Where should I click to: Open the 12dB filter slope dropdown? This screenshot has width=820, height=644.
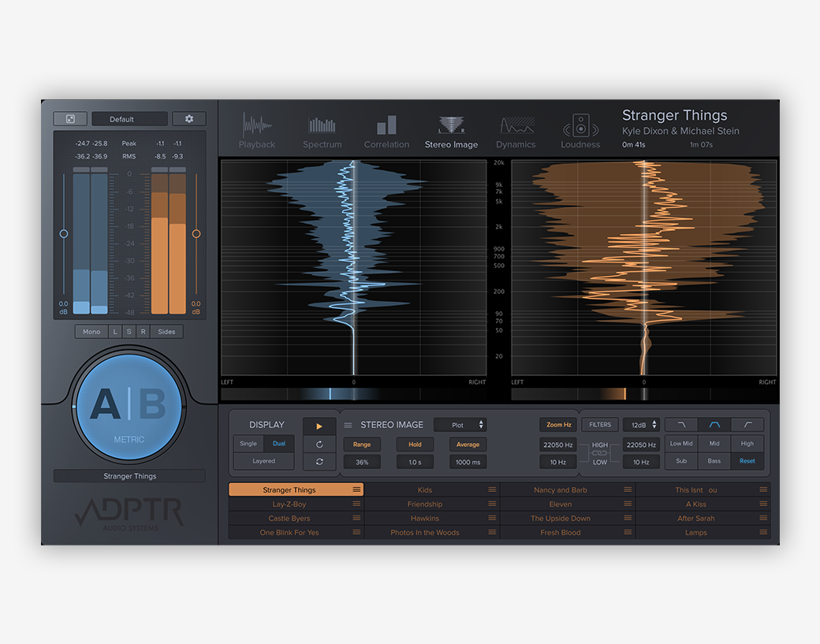[641, 425]
